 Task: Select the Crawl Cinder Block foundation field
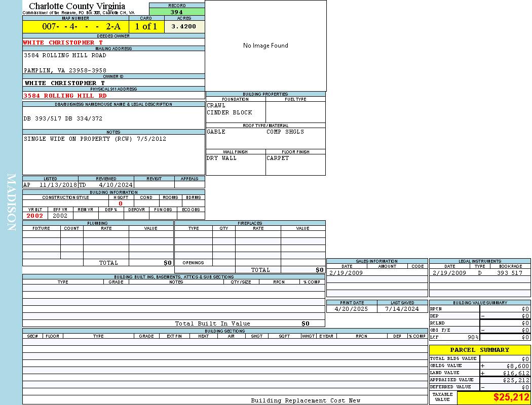(x=229, y=109)
